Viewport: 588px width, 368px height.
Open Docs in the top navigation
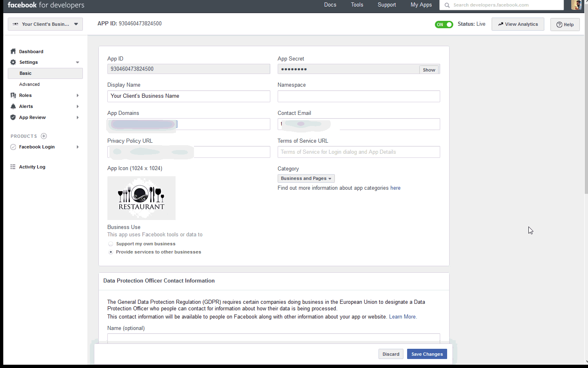330,5
